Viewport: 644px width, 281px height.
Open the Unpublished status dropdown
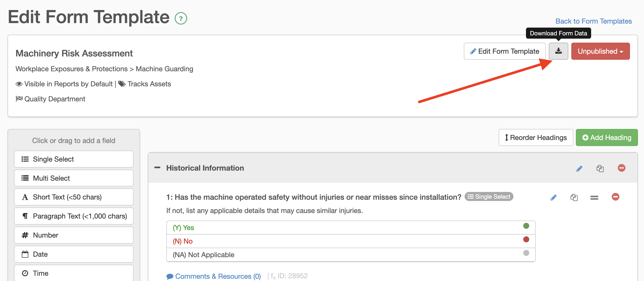(600, 51)
